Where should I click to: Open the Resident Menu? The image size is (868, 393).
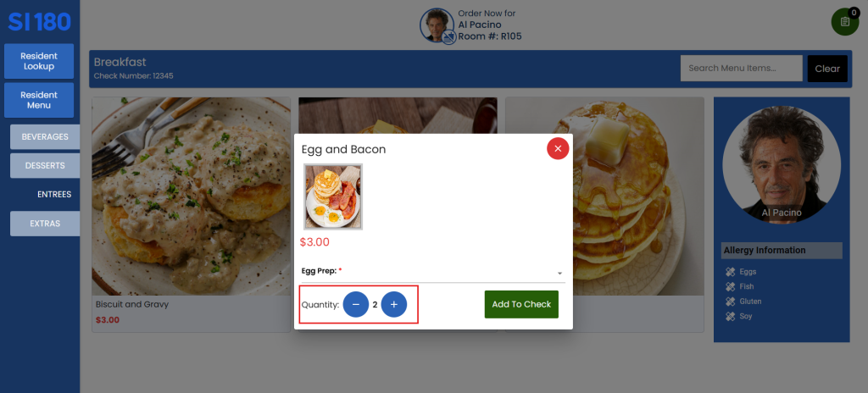[39, 100]
